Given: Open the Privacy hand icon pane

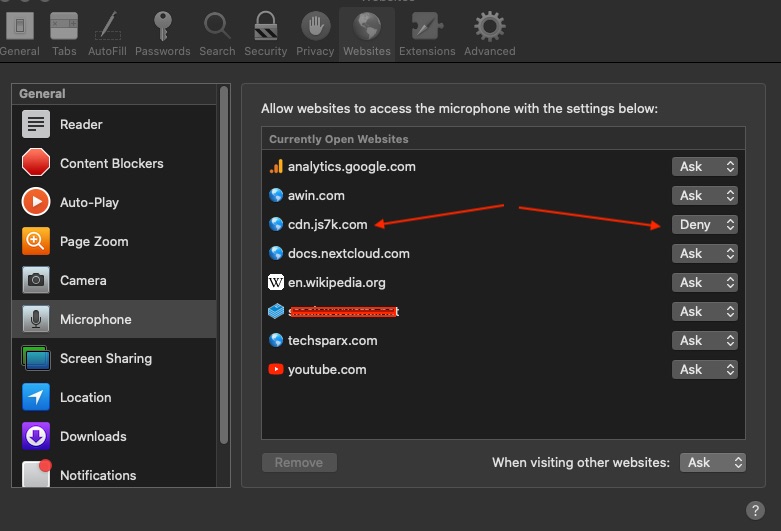Looking at the screenshot, I should click(315, 34).
